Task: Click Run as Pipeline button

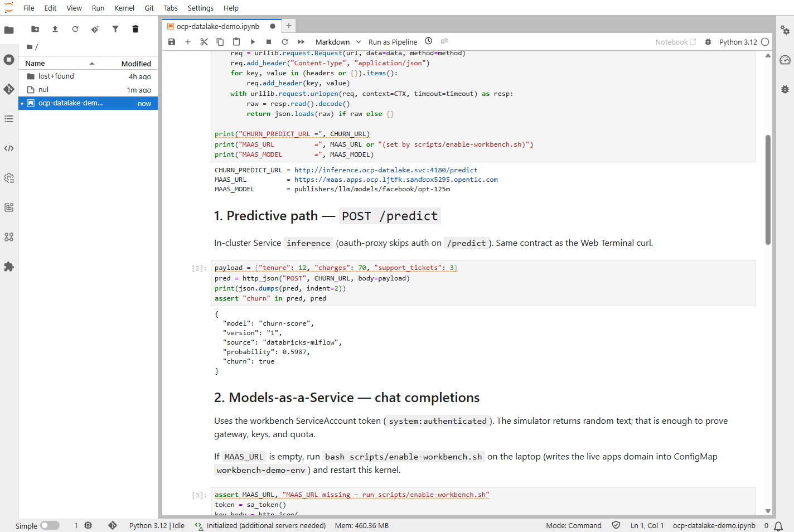Action: [393, 42]
